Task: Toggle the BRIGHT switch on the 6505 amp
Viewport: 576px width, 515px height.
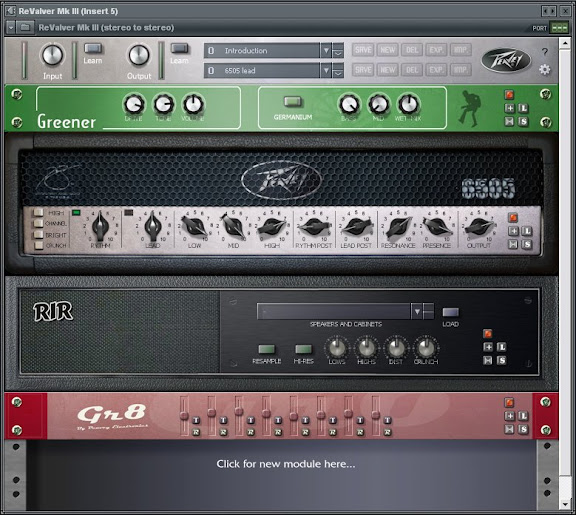Action: [x=38, y=234]
